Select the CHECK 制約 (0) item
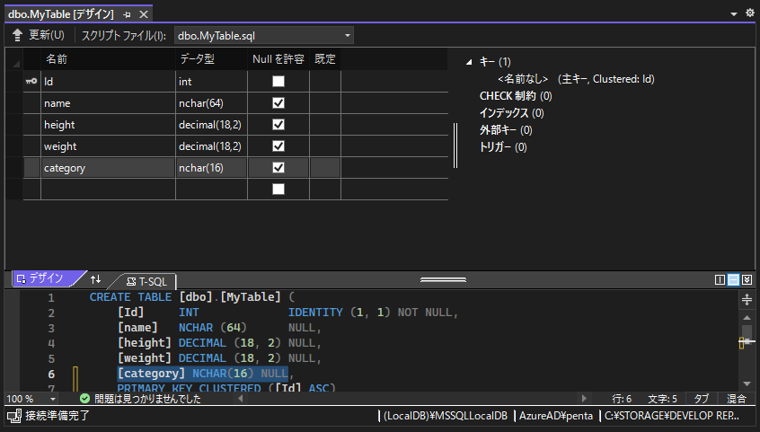This screenshot has height=432, width=760. (516, 96)
